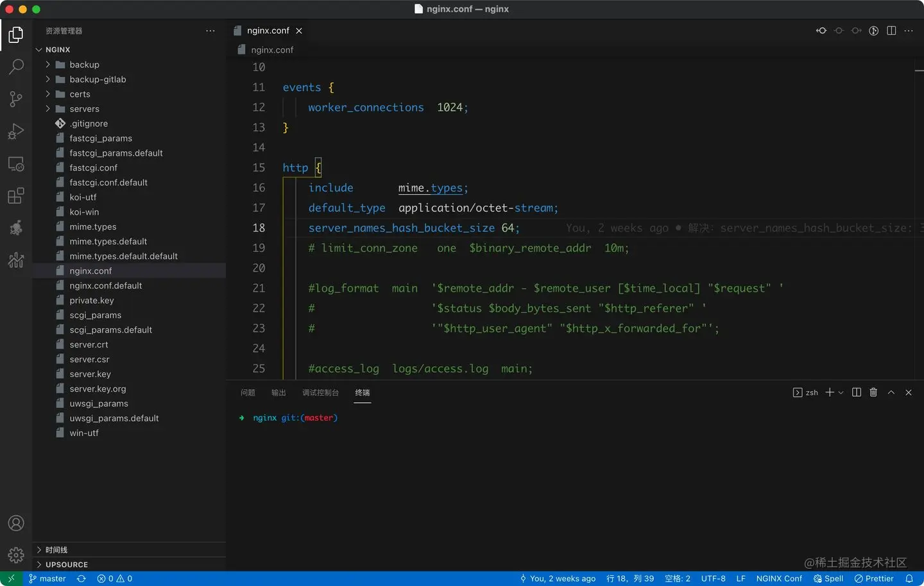Open server.crt file
Viewport: 924px width, 586px height.
click(129, 345)
